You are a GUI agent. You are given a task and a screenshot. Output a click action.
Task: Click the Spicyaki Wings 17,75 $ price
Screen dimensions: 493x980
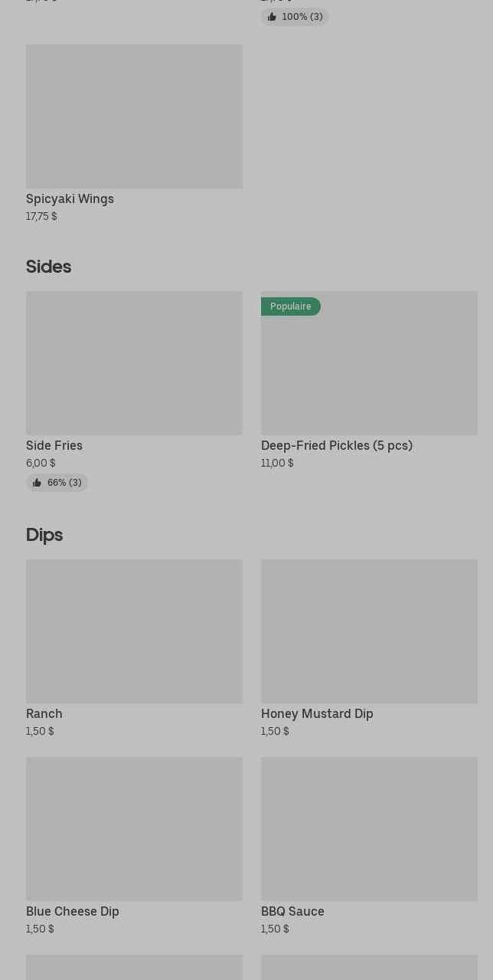pyautogui.click(x=41, y=216)
